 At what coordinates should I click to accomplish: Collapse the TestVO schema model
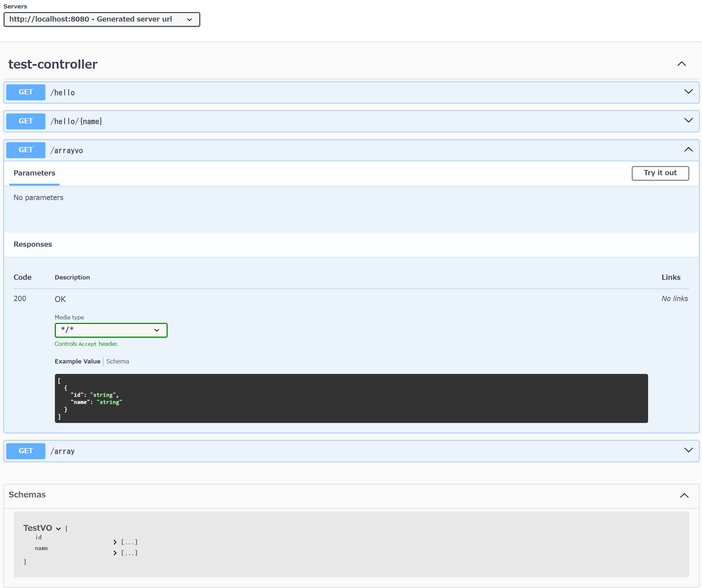tap(58, 529)
